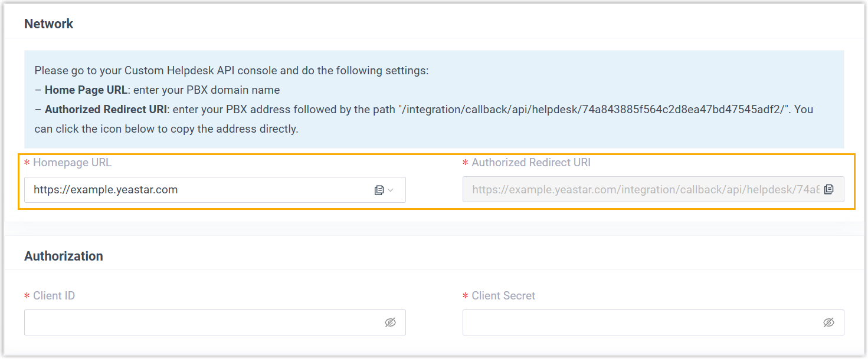
Task: Click the bold "Home Page URL" instruction text
Action: click(x=86, y=90)
